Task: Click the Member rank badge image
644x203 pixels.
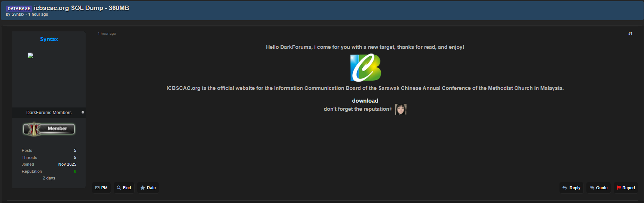Action: pyautogui.click(x=49, y=129)
